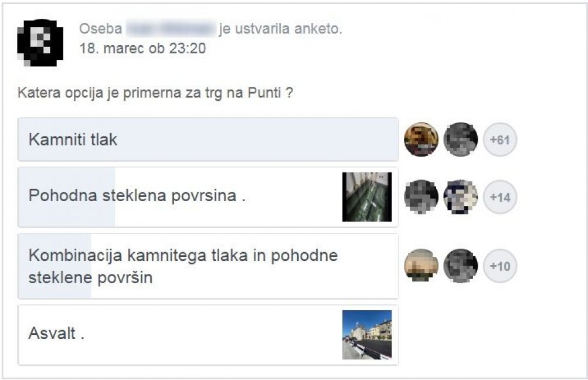Open the asphalt street thumbnail photo
Screen dimensions: 588x380
367,335
